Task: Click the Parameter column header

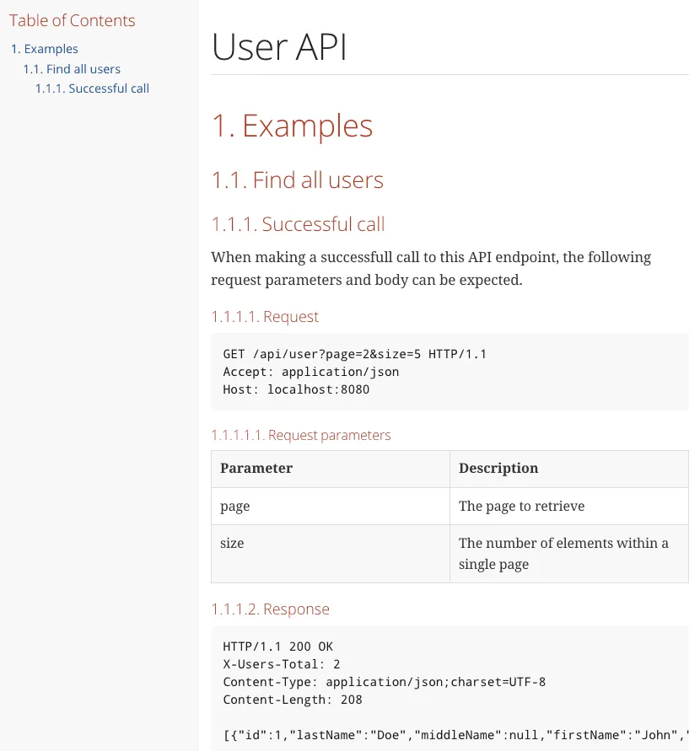Action: pyautogui.click(x=255, y=468)
